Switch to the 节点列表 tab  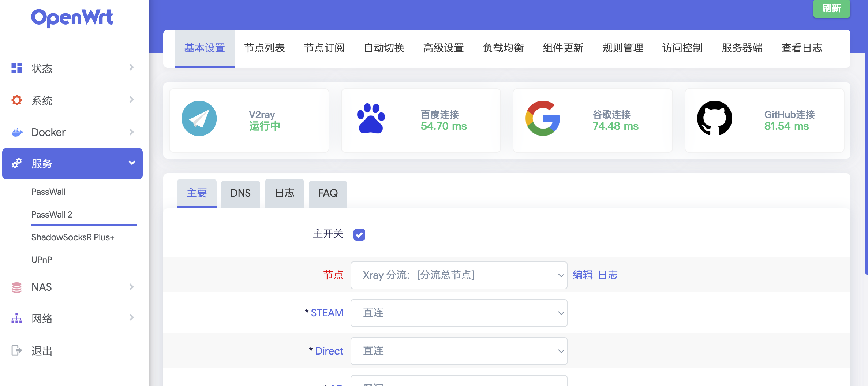pos(264,48)
